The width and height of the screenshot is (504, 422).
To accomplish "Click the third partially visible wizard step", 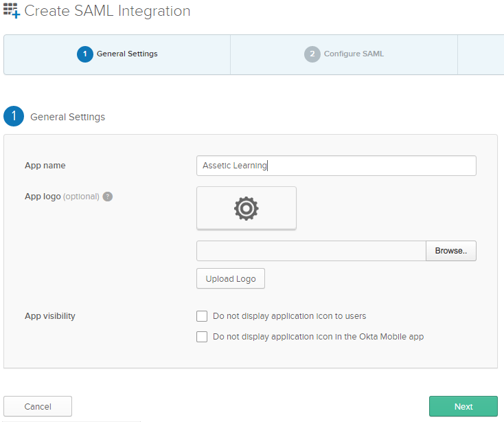I will tap(481, 54).
